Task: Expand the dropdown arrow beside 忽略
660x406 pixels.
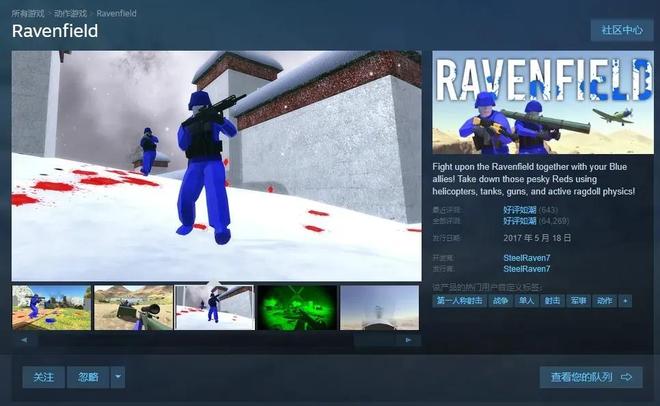Action: click(x=118, y=377)
